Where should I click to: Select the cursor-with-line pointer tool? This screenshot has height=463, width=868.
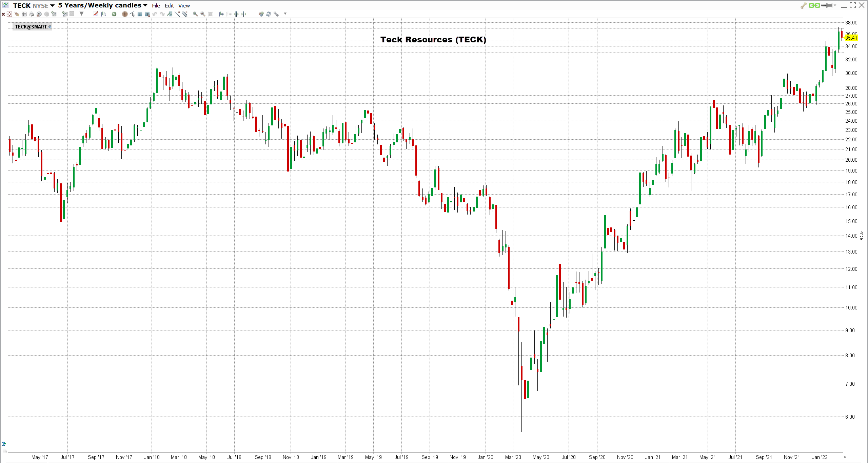coord(132,14)
